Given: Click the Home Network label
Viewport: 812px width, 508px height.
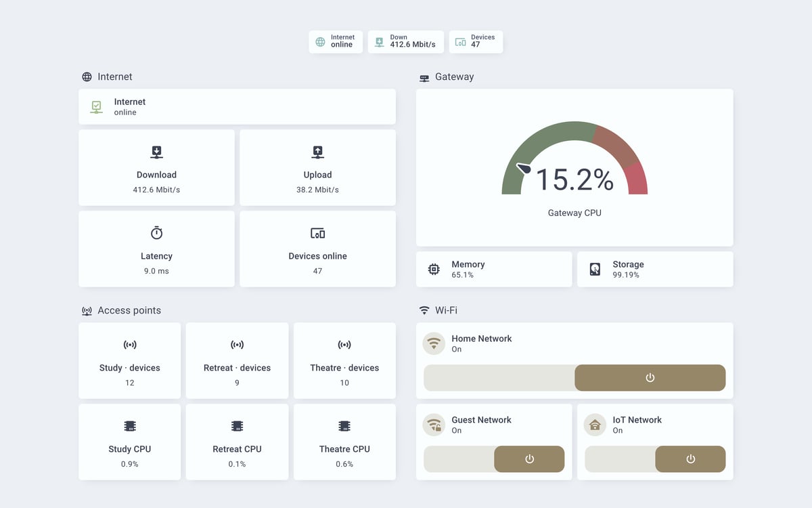Looking at the screenshot, I should point(482,339).
